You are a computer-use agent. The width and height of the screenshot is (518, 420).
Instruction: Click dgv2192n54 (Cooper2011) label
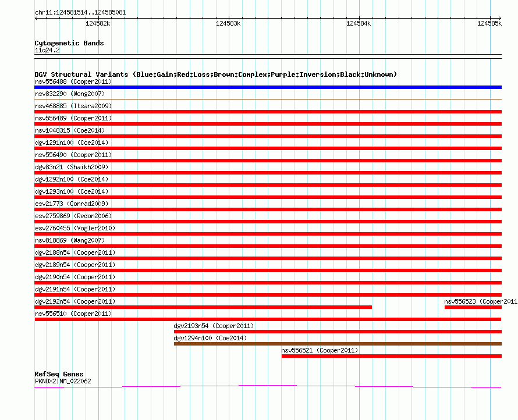(x=75, y=301)
